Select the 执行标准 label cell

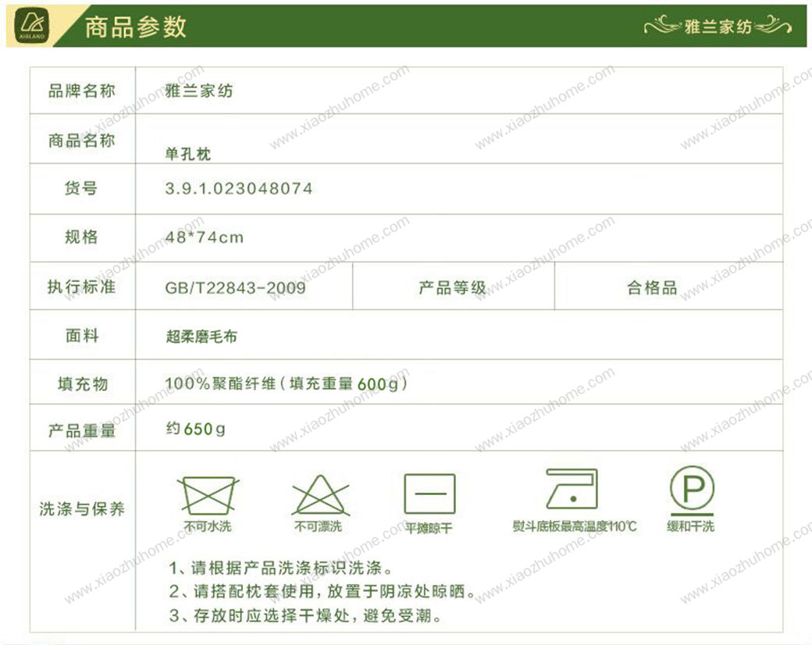82,286
